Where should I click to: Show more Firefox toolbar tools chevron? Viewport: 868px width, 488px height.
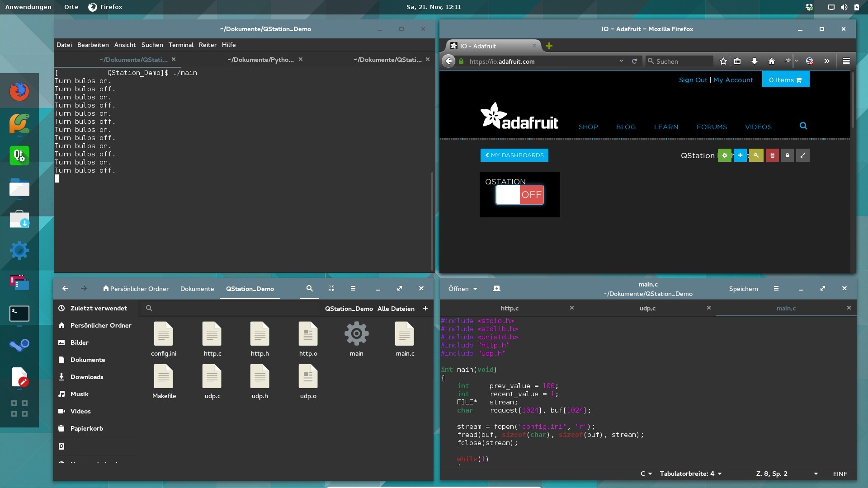click(x=827, y=61)
